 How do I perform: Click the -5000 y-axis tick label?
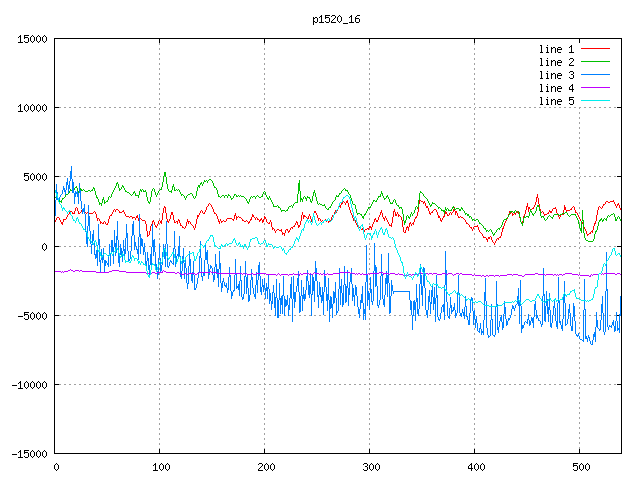(x=30, y=316)
